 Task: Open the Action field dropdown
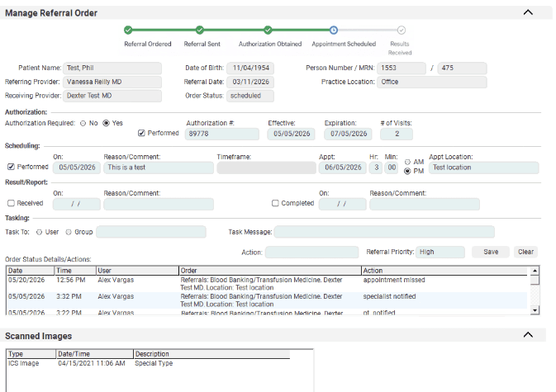(311, 253)
